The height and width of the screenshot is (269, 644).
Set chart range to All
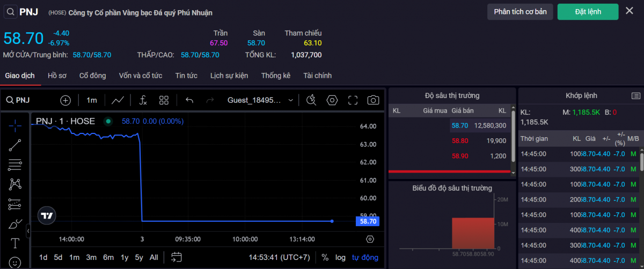click(x=154, y=257)
